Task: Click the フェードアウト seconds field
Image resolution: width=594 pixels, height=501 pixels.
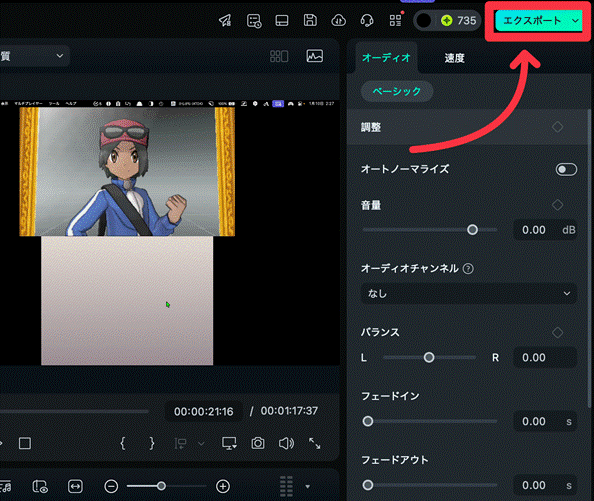Action: click(545, 485)
